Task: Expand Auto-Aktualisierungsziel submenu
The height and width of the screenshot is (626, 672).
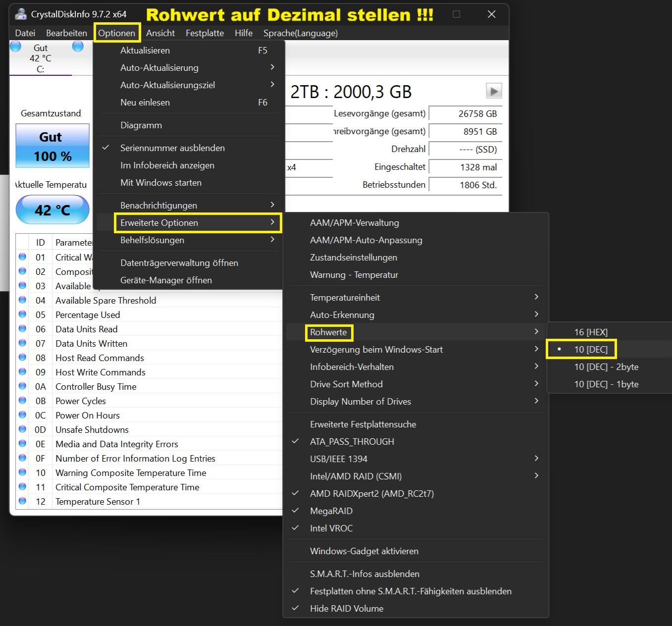Action: [189, 85]
